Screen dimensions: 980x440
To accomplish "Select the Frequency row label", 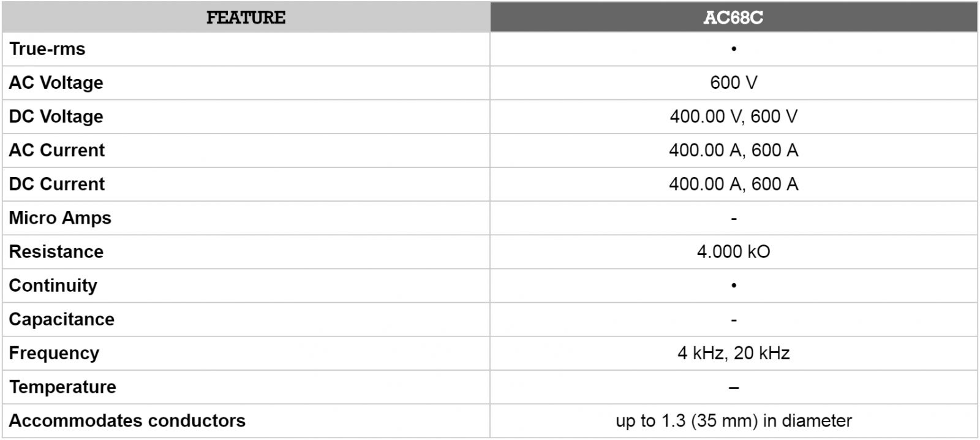I will pos(54,353).
